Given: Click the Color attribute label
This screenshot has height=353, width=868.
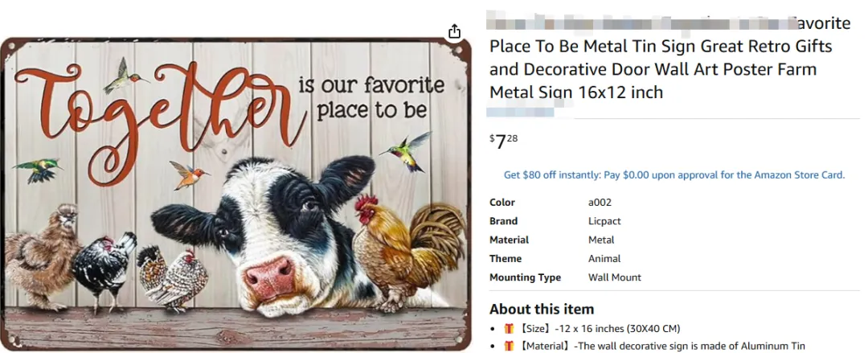Looking at the screenshot, I should [502, 203].
